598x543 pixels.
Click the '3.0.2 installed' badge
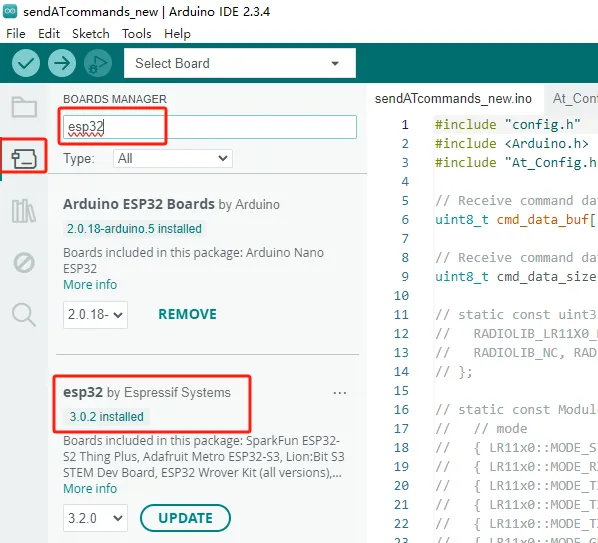pos(106,416)
